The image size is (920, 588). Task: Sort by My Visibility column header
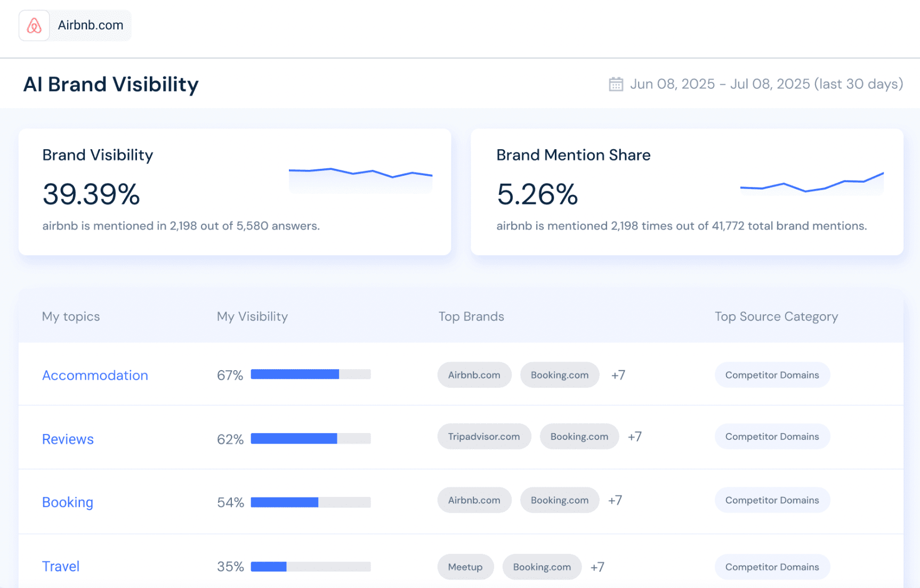tap(252, 316)
